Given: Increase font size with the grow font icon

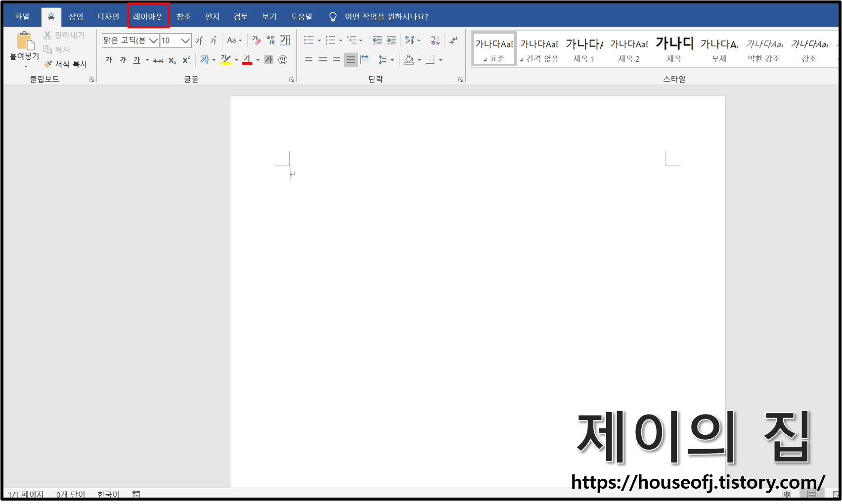Looking at the screenshot, I should [199, 41].
